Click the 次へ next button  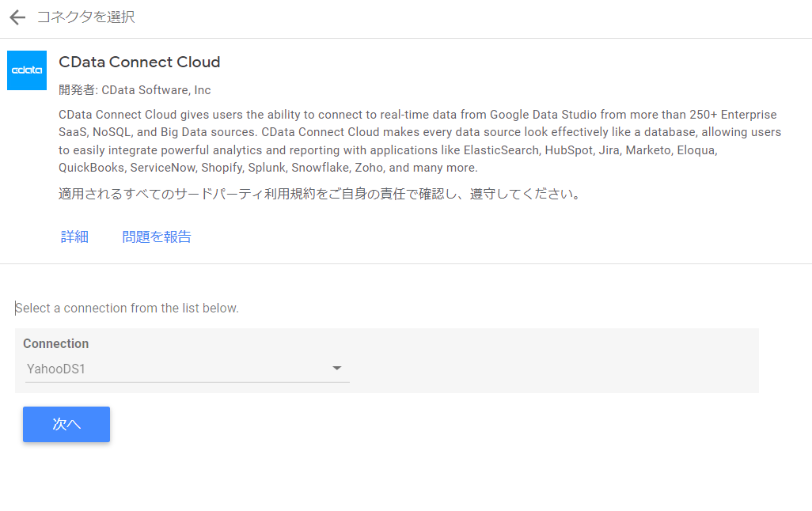pyautogui.click(x=66, y=424)
